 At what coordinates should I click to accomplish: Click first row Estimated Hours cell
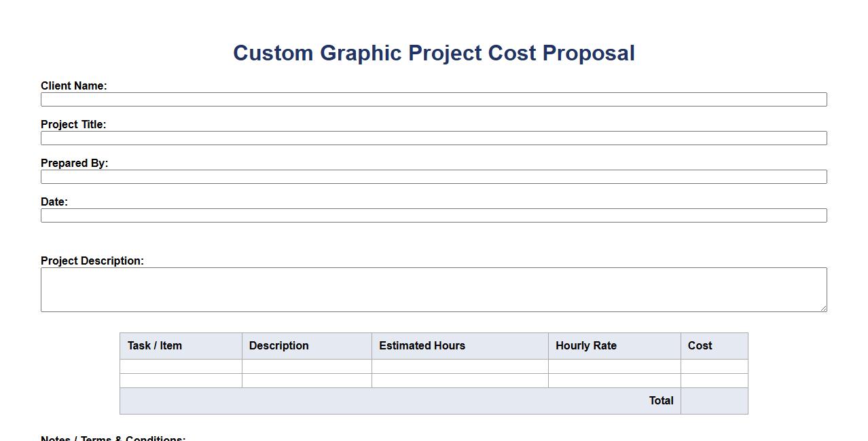460,366
